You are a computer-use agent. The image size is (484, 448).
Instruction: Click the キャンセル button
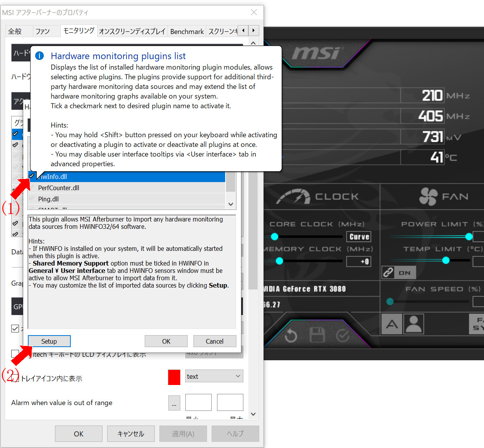131,434
